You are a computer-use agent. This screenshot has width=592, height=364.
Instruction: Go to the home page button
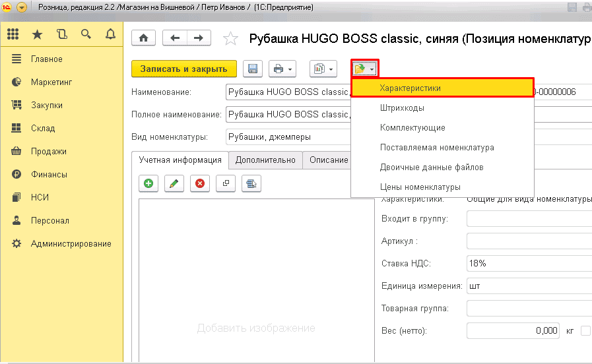pos(144,38)
